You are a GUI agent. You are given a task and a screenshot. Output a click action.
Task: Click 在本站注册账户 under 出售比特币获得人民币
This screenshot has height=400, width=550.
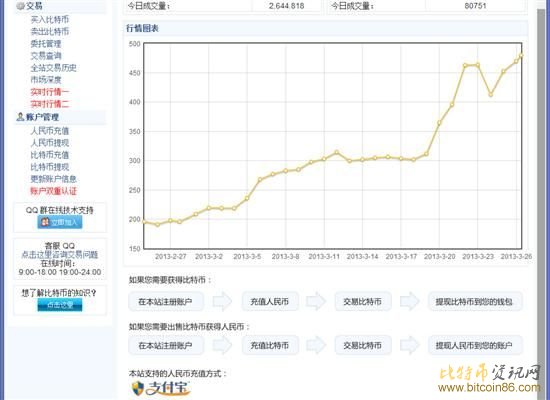tap(166, 345)
